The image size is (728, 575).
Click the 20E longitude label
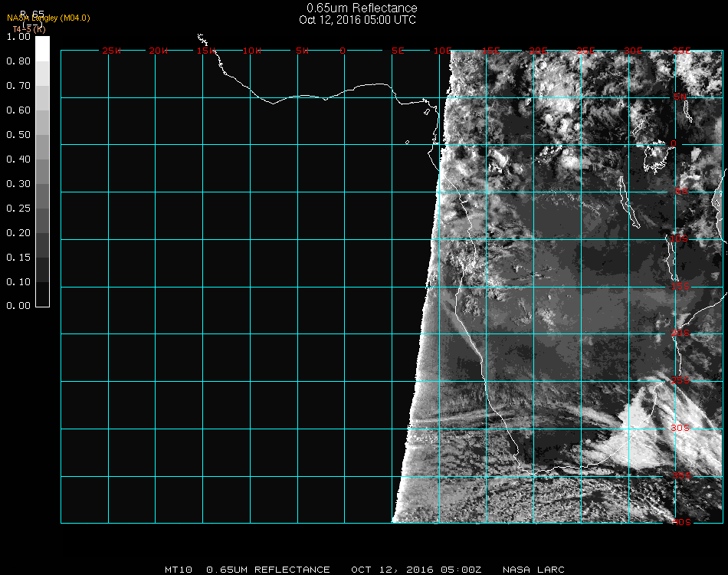(x=539, y=51)
